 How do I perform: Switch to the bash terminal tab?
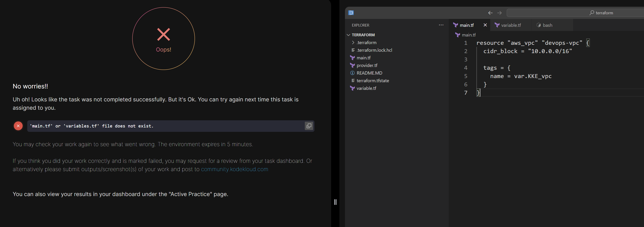coord(547,25)
